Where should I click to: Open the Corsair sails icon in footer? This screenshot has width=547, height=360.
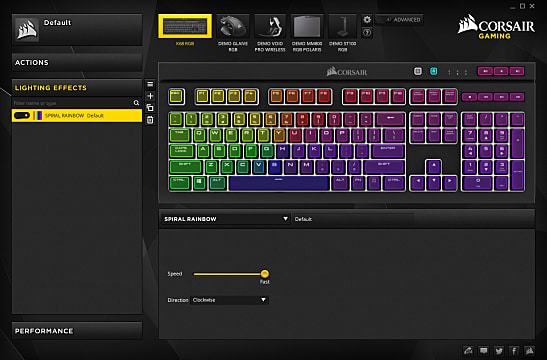(530, 351)
